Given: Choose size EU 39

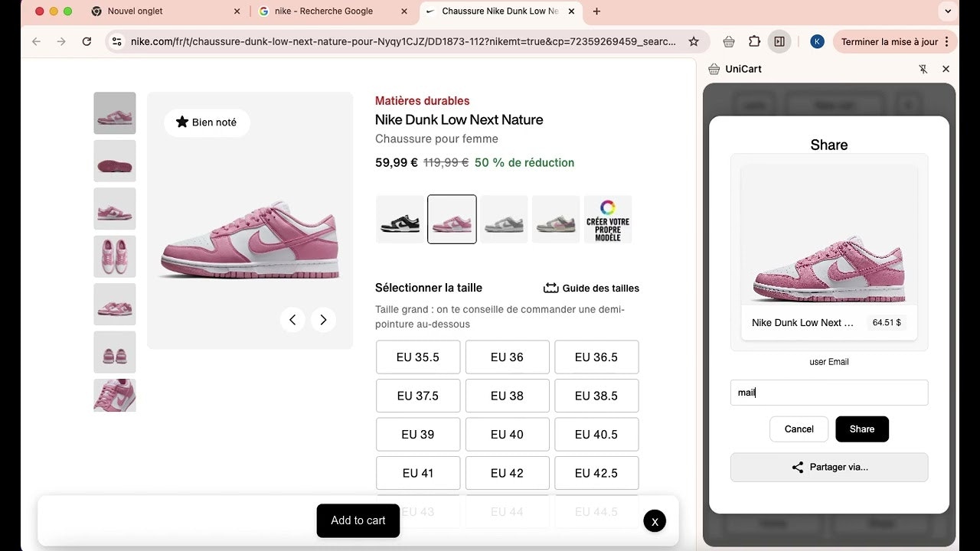Looking at the screenshot, I should (418, 435).
